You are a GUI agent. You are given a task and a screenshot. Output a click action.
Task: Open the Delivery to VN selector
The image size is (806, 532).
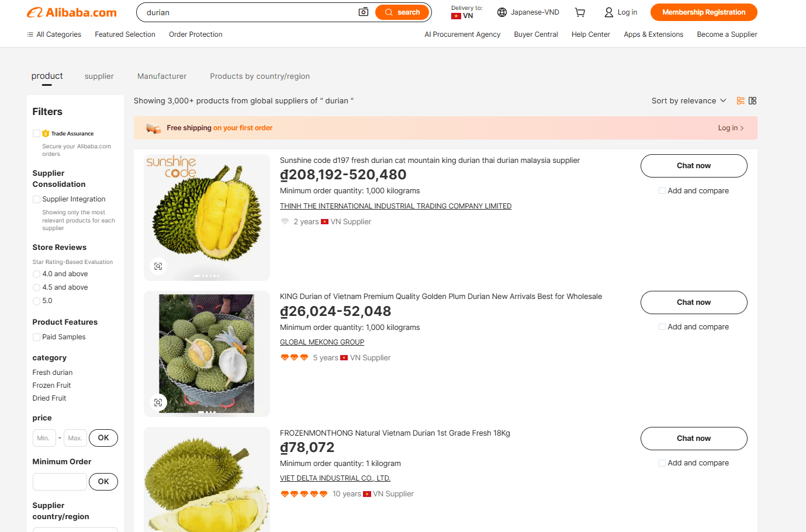click(x=466, y=12)
